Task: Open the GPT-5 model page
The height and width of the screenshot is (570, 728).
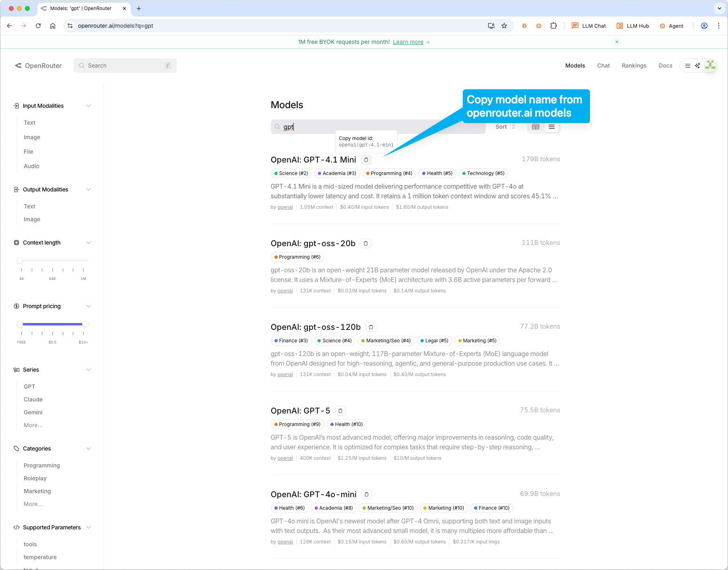Action: tap(300, 411)
